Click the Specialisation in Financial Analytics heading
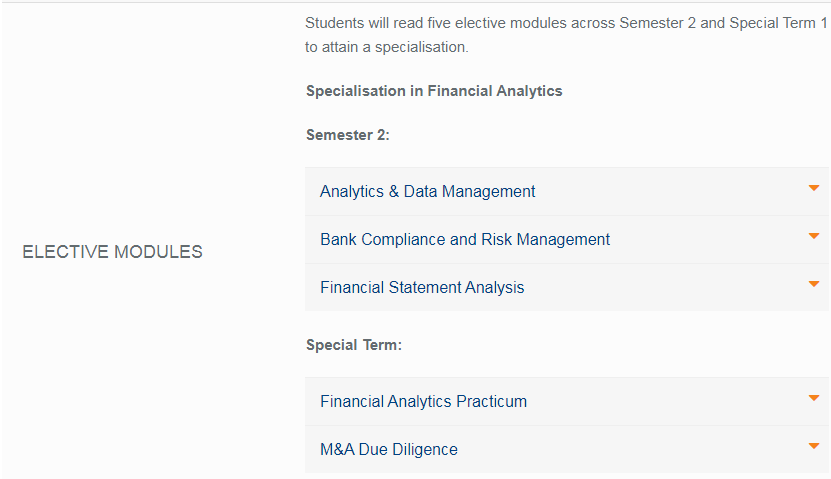The height and width of the screenshot is (479, 831). click(434, 91)
